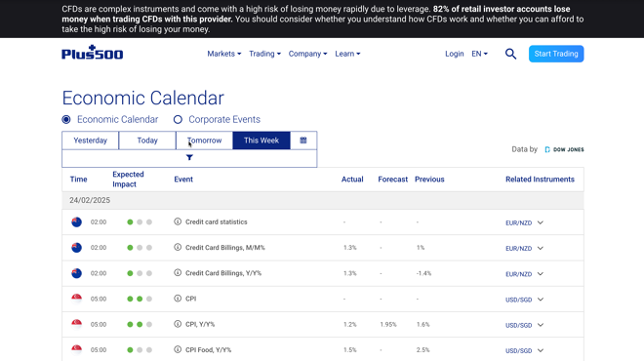
Task: Select the Economic Calendar radio button
Action: coord(66,119)
